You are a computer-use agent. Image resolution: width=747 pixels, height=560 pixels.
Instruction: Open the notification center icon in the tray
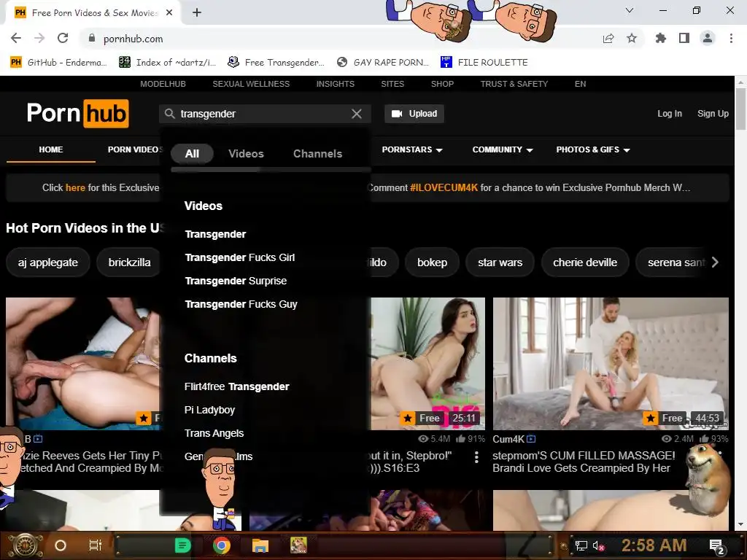point(717,546)
